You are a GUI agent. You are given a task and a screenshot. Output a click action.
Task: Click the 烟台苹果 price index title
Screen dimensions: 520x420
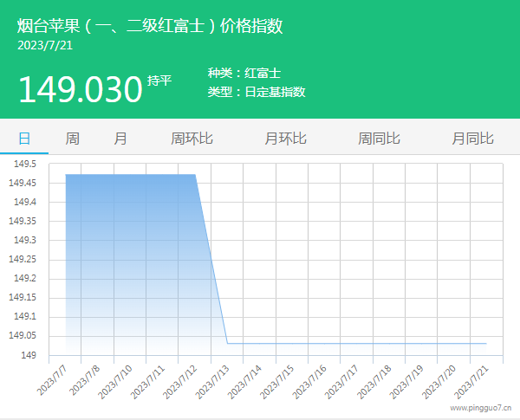coord(150,26)
